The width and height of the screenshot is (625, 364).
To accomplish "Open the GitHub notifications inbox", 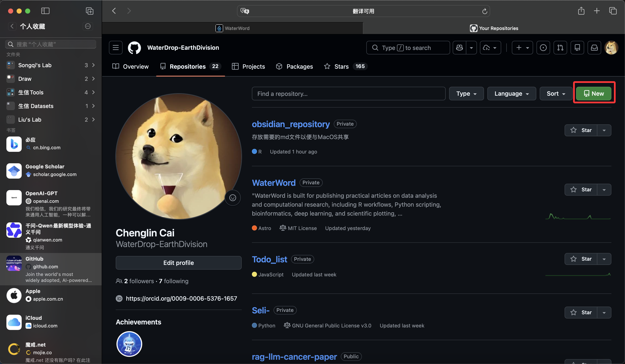I will tap(595, 48).
